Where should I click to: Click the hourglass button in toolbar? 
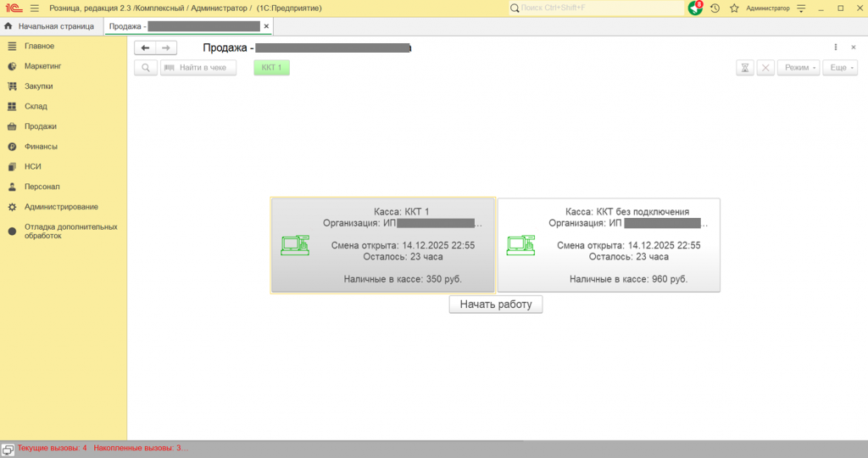tap(745, 68)
